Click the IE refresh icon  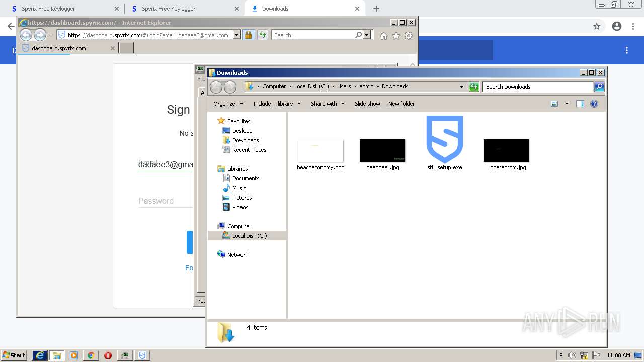click(x=263, y=35)
